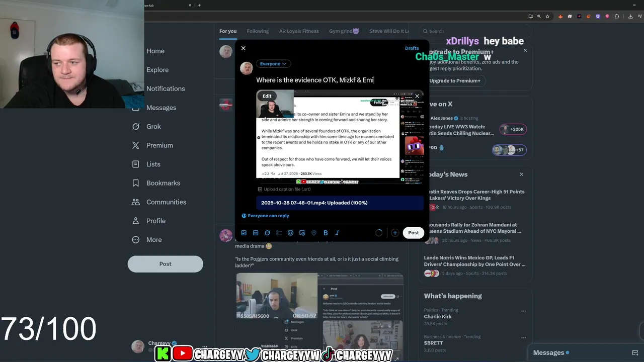Open Explore in the sidebar
Screen dimensions: 644x362
pyautogui.click(x=157, y=70)
